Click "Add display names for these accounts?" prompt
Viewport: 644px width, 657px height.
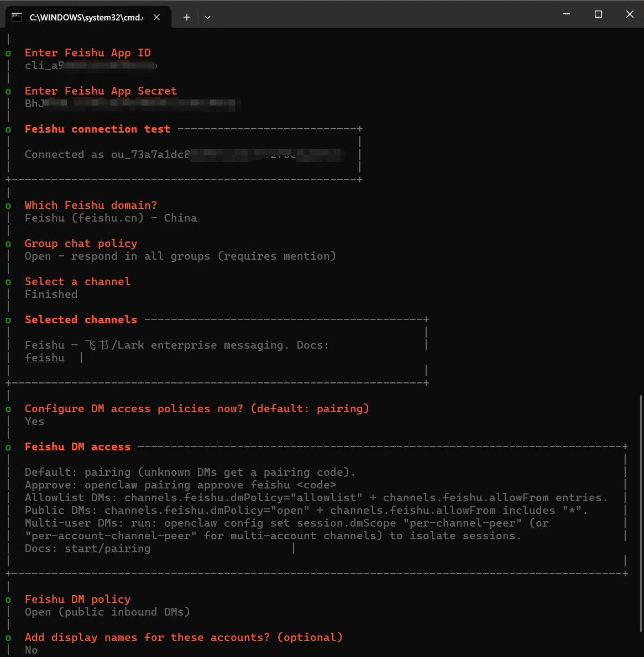point(184,637)
